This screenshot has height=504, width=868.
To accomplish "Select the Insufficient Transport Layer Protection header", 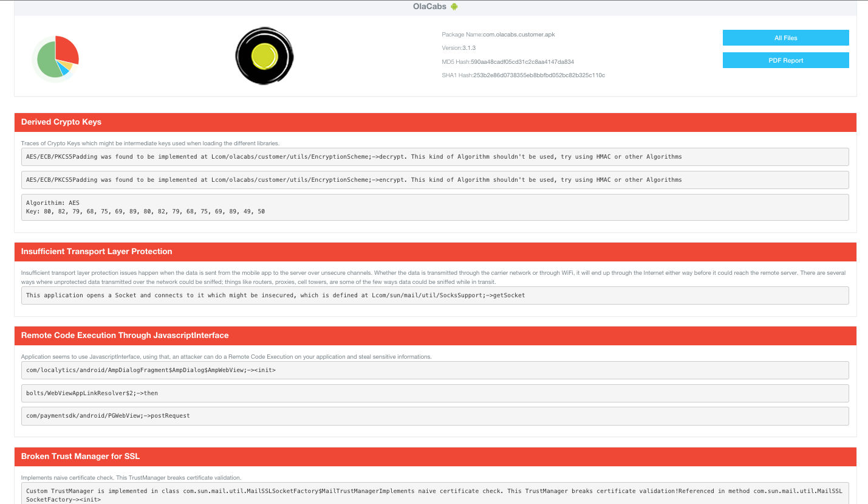I will coord(435,252).
